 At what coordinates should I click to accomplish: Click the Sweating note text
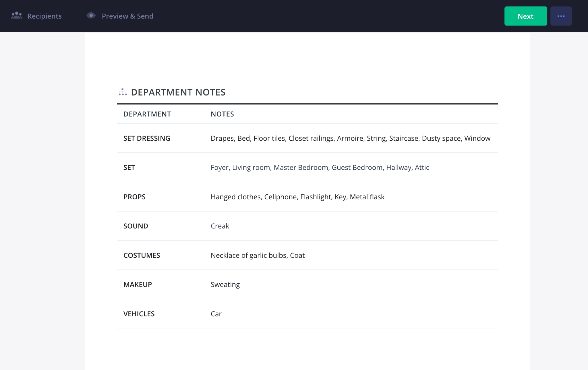(x=225, y=285)
